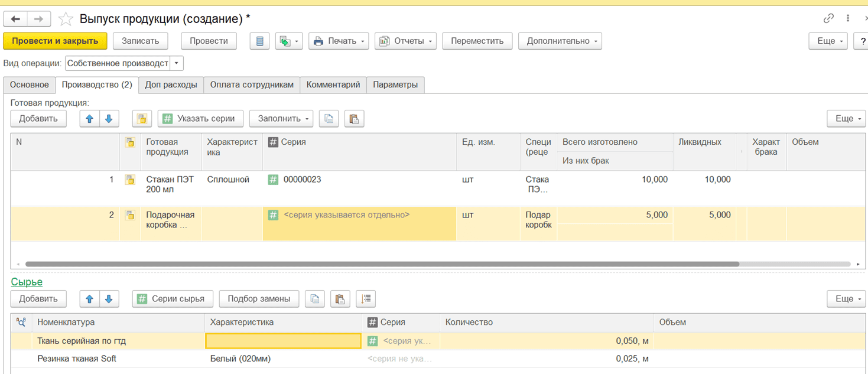
Task: Click the favorite star icon near title
Action: [66, 19]
